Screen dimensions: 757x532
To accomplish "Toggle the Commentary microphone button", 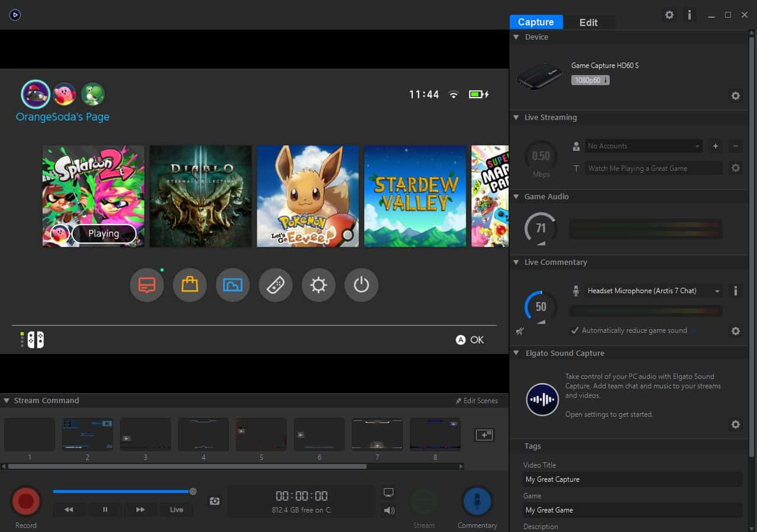I will click(477, 502).
